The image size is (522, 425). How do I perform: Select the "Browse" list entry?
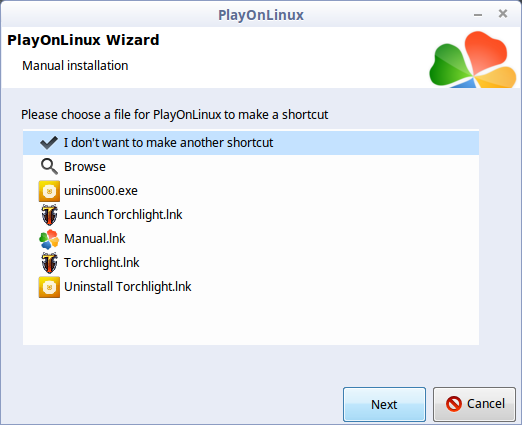coord(251,167)
